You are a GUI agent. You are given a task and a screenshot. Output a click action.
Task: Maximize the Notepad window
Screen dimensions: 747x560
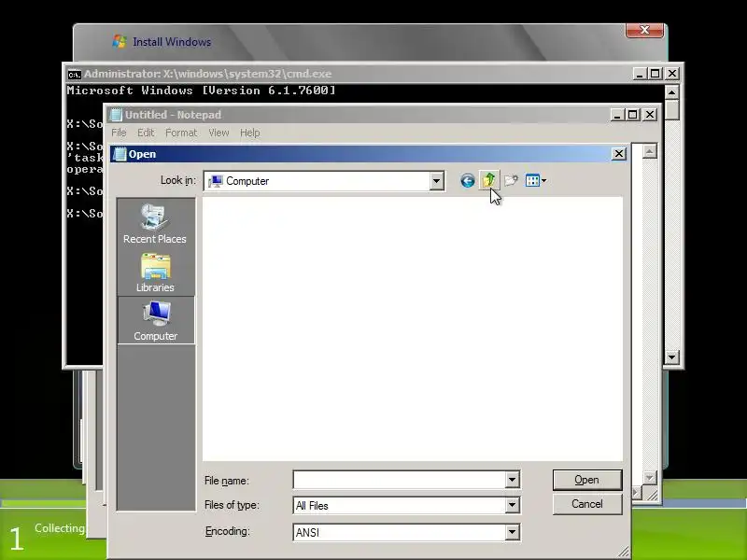[x=633, y=115]
